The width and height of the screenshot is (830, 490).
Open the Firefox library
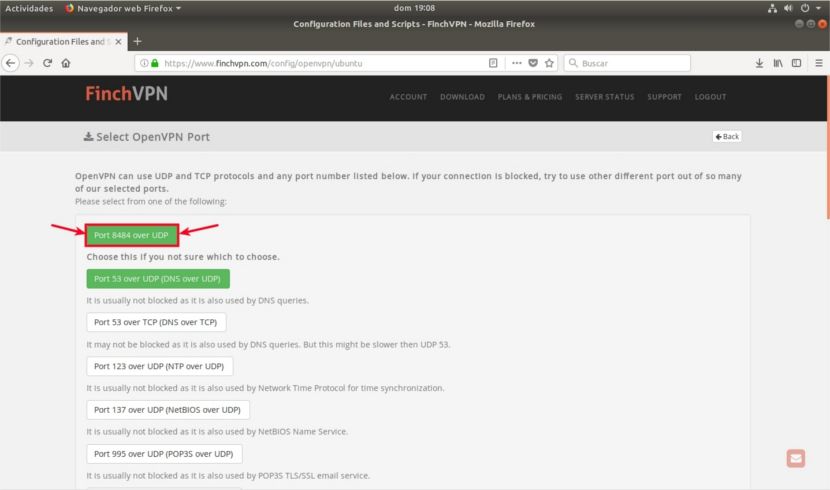(778, 63)
